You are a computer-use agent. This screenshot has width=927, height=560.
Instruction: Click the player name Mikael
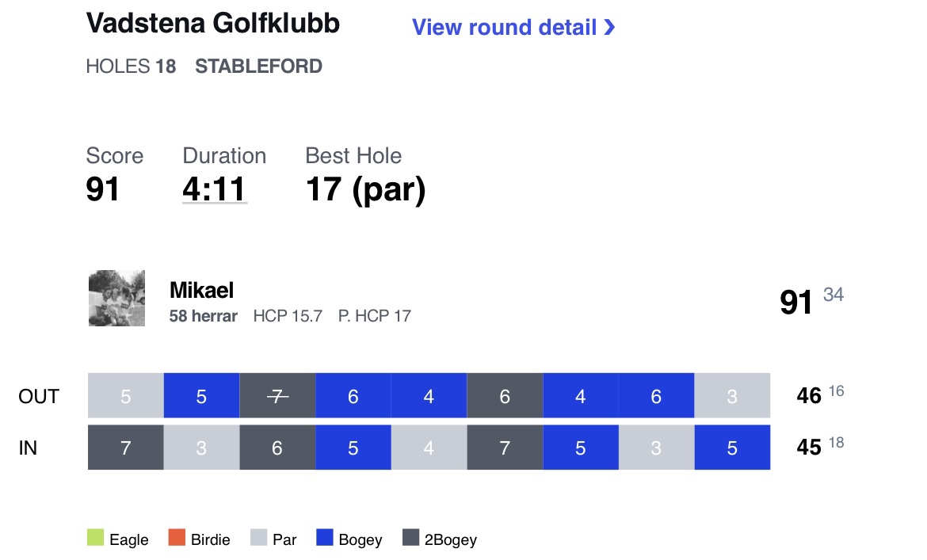(x=201, y=290)
